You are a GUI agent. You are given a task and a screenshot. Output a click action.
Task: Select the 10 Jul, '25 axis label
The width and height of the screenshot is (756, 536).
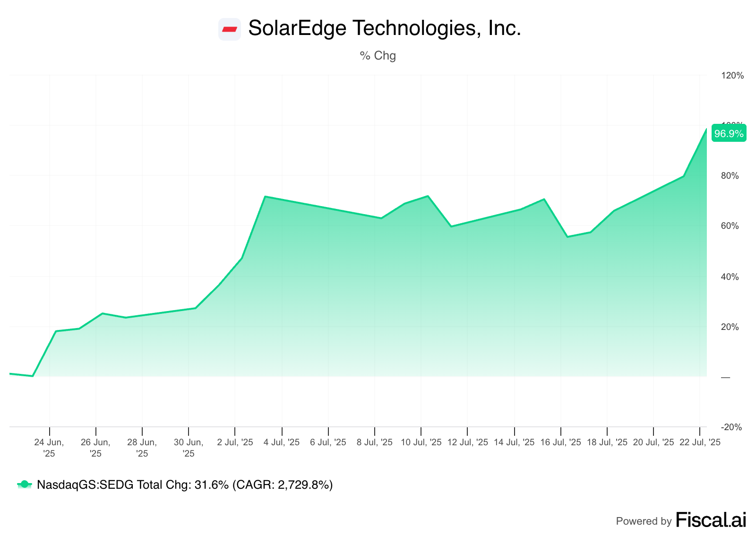(421, 442)
